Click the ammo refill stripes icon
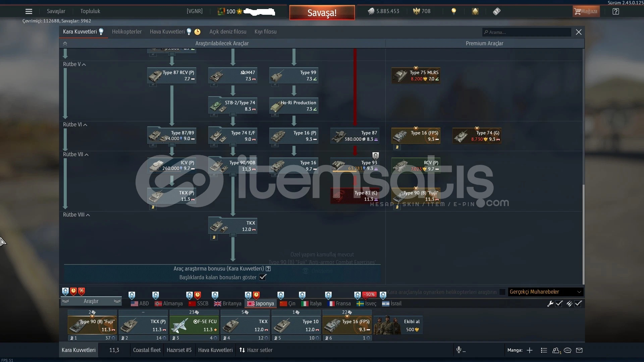The image size is (644, 362). [x=569, y=304]
